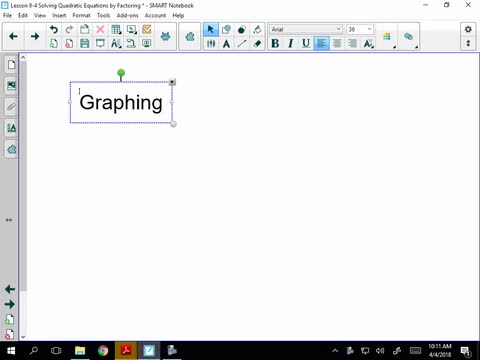Click the Save file icon

coord(85,43)
